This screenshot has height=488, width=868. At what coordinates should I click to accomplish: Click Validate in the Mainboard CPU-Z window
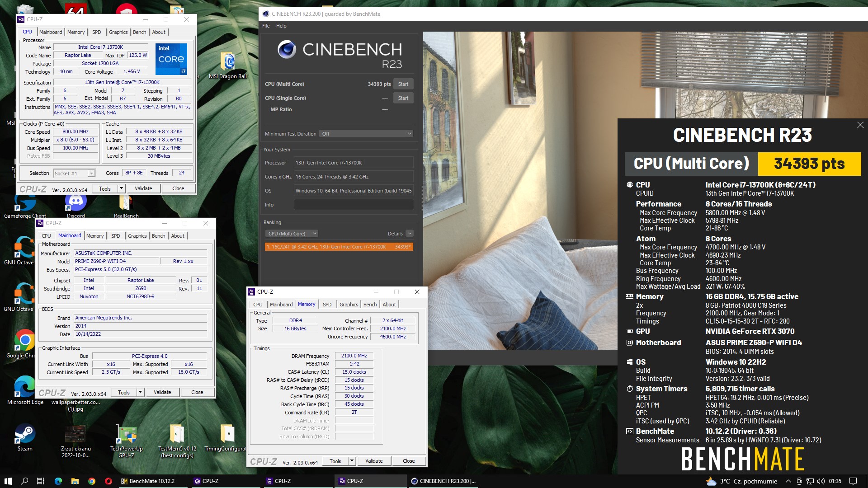pos(162,392)
